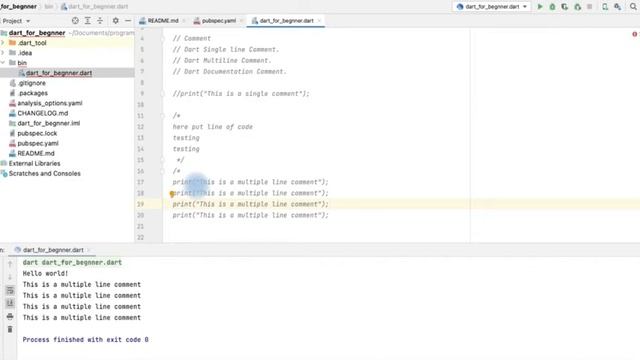Screen dimensions: 640x360
Task: Select dart_for_begnner.iml in project tree
Action: 49,123
